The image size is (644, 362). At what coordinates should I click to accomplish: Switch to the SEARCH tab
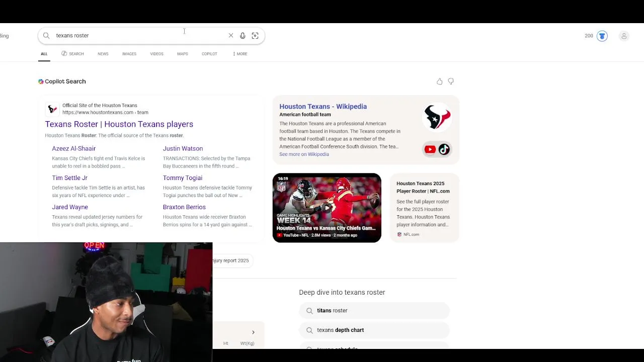(x=73, y=54)
